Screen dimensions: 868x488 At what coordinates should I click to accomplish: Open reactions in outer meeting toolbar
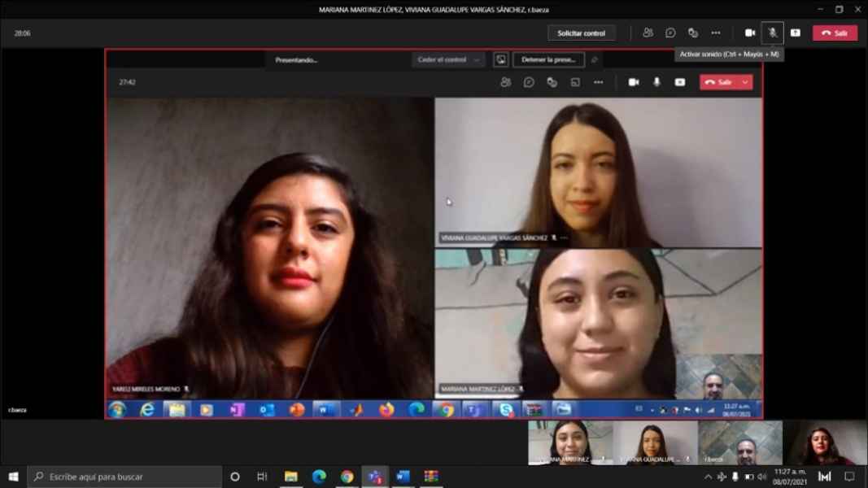coord(693,33)
